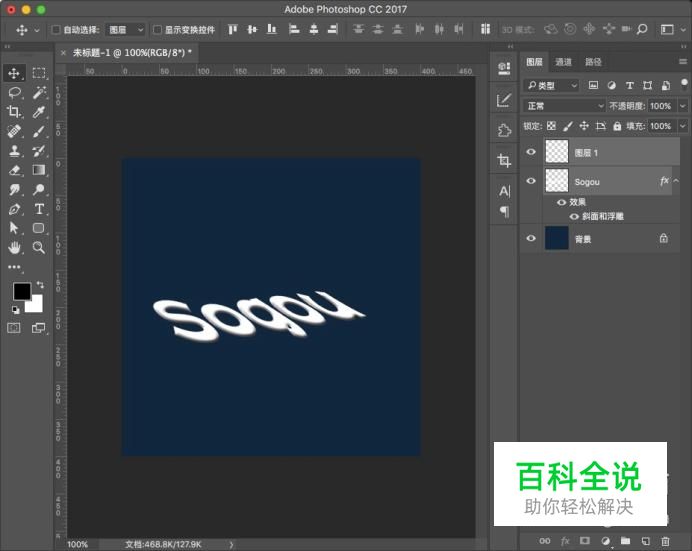Viewport: 692px width, 551px height.
Task: Enable Show Transform Controls checkbox
Action: point(157,30)
